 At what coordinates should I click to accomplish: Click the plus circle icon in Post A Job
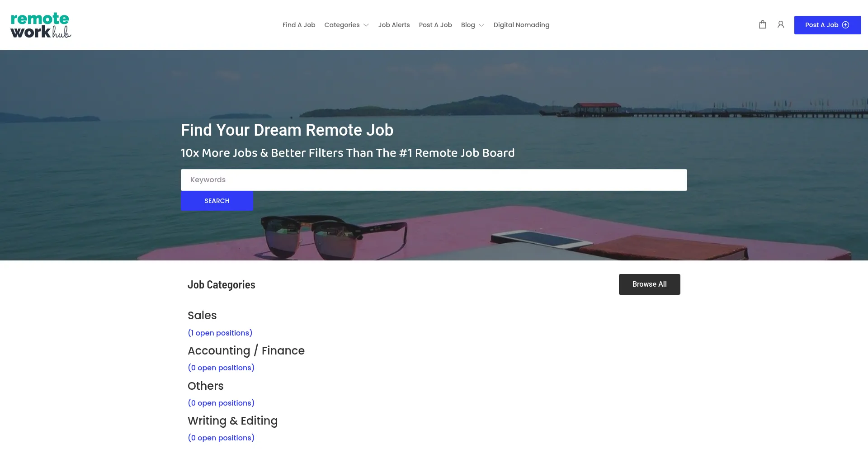tap(846, 25)
